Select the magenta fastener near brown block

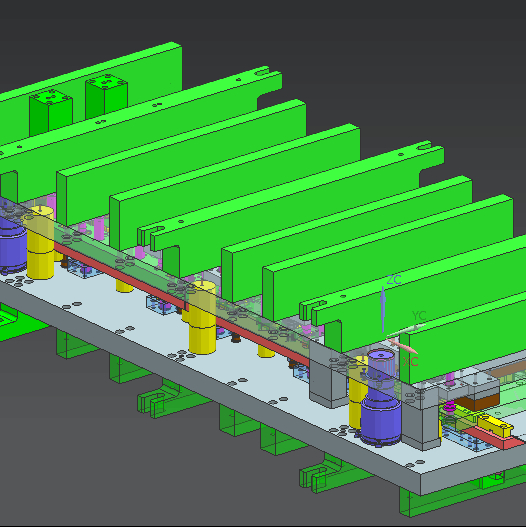(x=450, y=407)
